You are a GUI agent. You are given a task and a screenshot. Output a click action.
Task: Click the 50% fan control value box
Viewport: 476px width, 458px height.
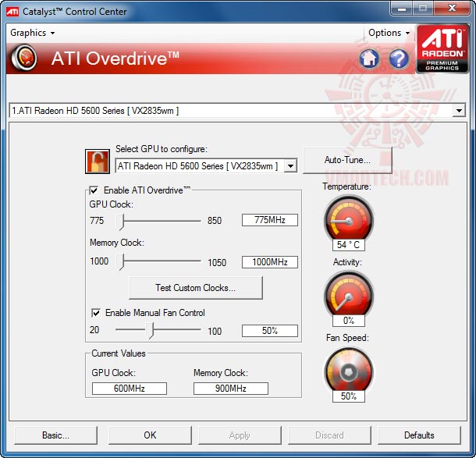pyautogui.click(x=269, y=331)
